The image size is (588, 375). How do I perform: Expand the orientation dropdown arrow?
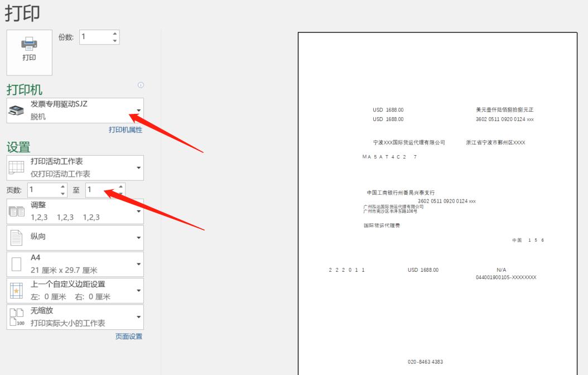pyautogui.click(x=138, y=237)
